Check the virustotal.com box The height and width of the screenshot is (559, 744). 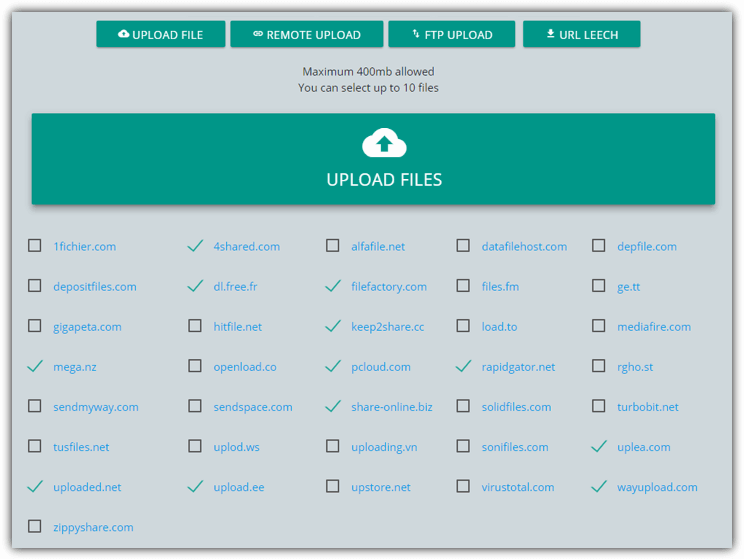tap(463, 486)
